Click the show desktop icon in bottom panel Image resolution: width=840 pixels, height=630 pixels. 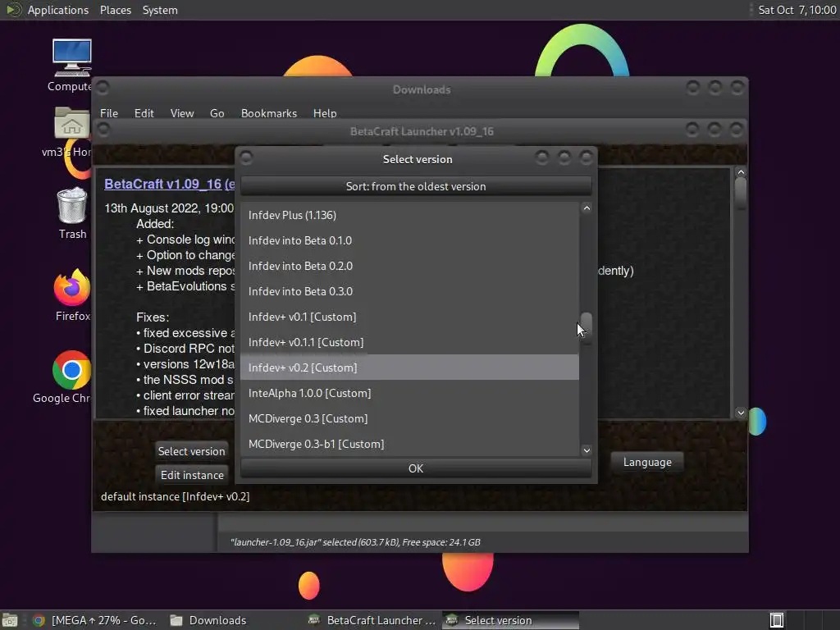coord(10,620)
